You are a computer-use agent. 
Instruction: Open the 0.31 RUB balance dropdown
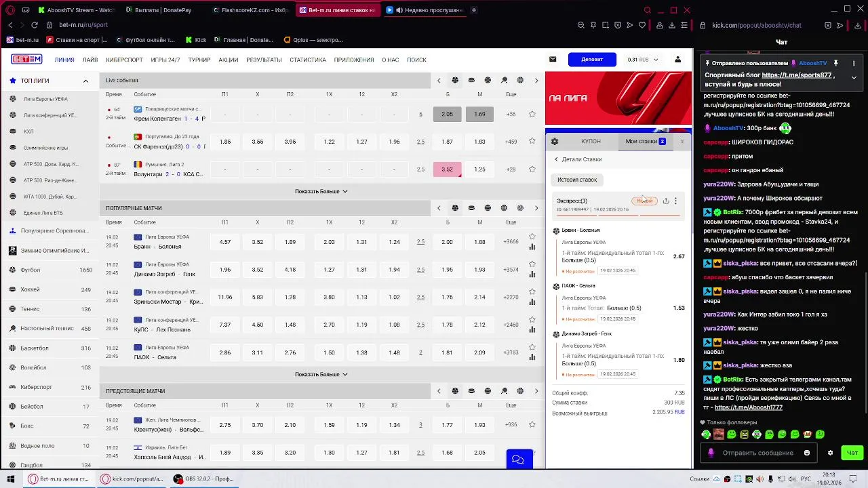click(x=642, y=60)
